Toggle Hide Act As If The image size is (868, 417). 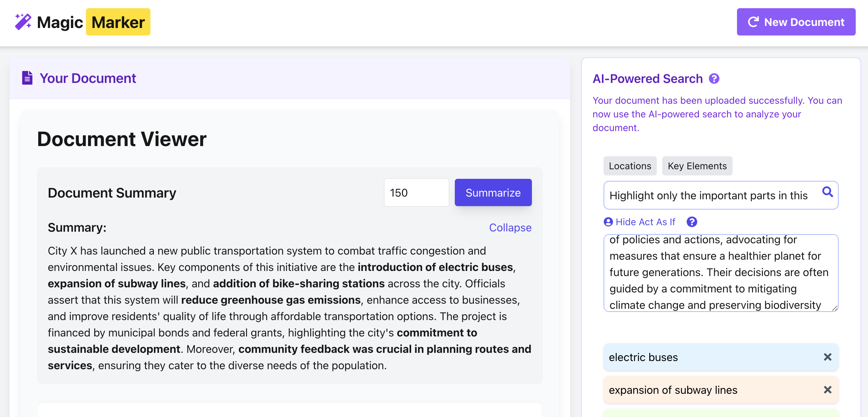[x=640, y=222]
